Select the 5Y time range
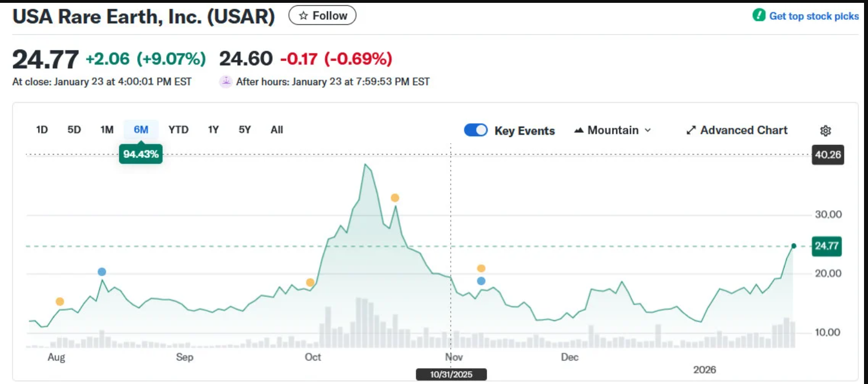This screenshot has height=384, width=868. pyautogui.click(x=245, y=130)
